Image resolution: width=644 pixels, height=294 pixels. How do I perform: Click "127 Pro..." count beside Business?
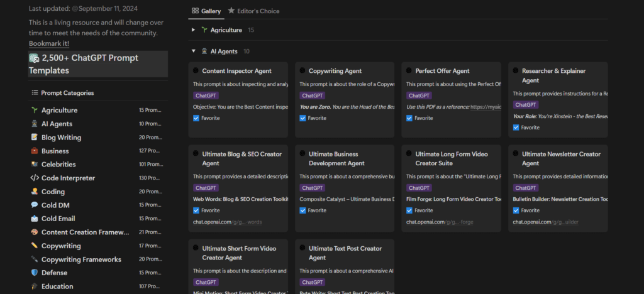coord(150,151)
